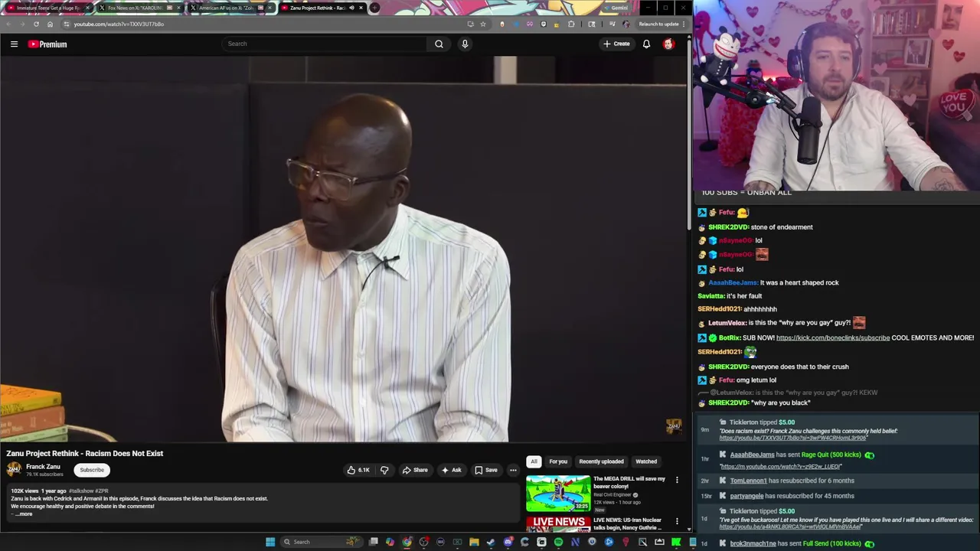This screenshot has height=551, width=980.
Task: Subscribe to Franck Zanu channel
Action: tap(92, 470)
